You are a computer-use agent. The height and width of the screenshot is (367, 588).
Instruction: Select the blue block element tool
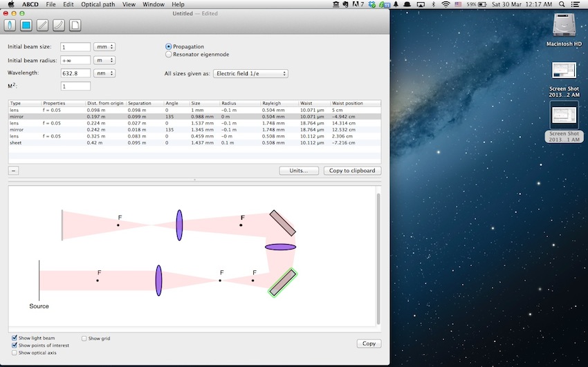[26, 26]
